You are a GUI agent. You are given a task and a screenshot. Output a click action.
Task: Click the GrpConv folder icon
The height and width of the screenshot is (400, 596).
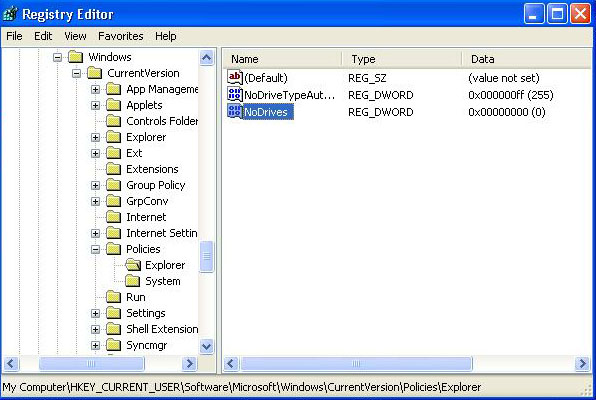tap(113, 201)
